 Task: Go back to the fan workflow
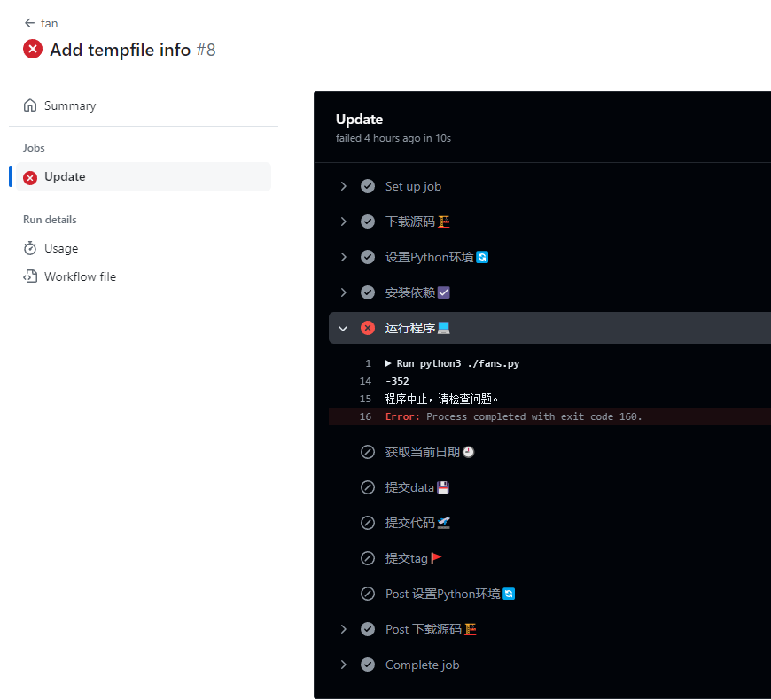tap(49, 23)
